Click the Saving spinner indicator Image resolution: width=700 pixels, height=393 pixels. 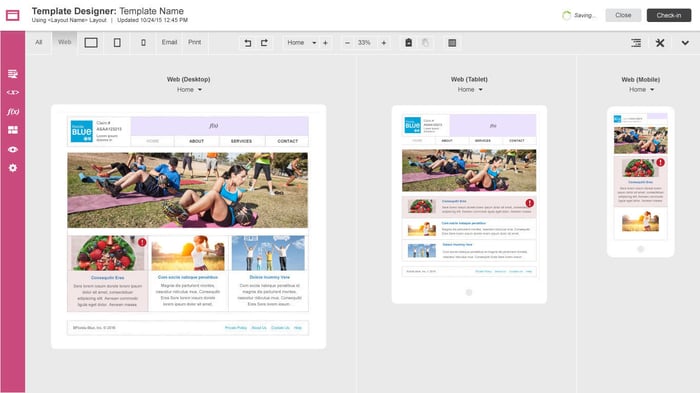[567, 15]
